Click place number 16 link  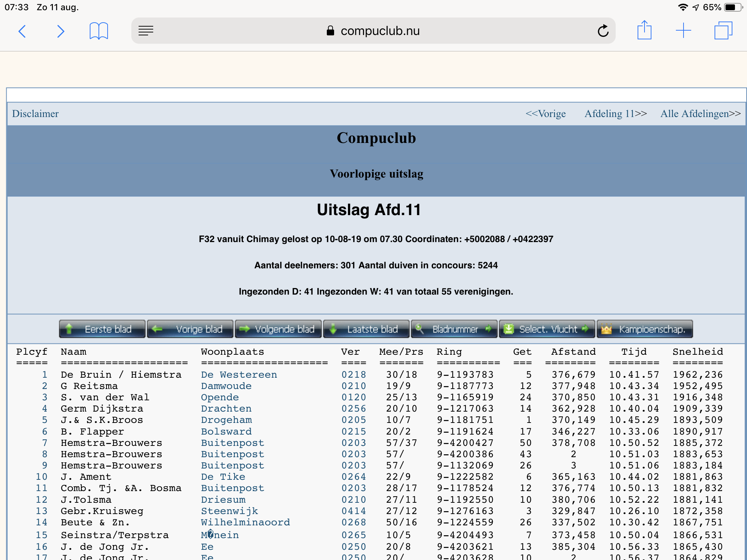click(42, 547)
